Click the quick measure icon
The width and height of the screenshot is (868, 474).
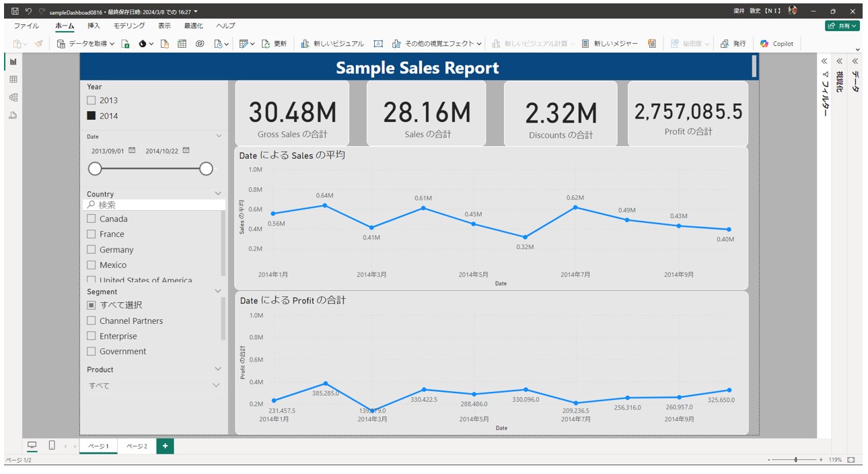[x=652, y=44]
